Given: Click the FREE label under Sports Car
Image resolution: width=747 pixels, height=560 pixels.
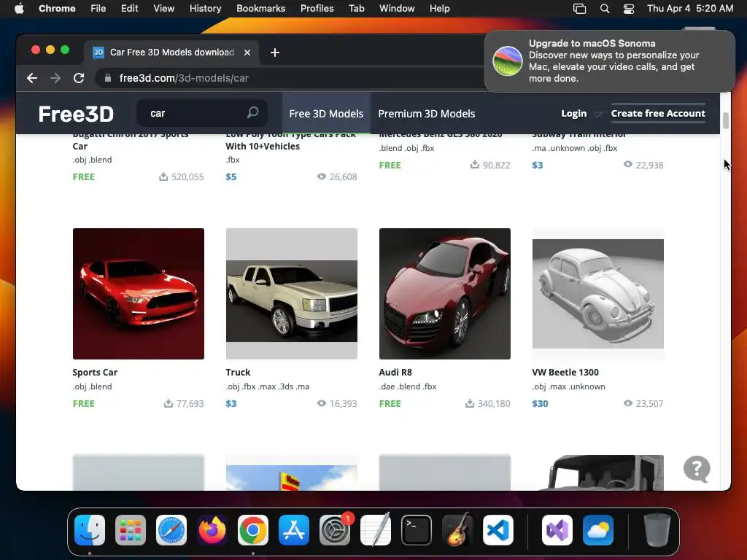Looking at the screenshot, I should (x=83, y=403).
